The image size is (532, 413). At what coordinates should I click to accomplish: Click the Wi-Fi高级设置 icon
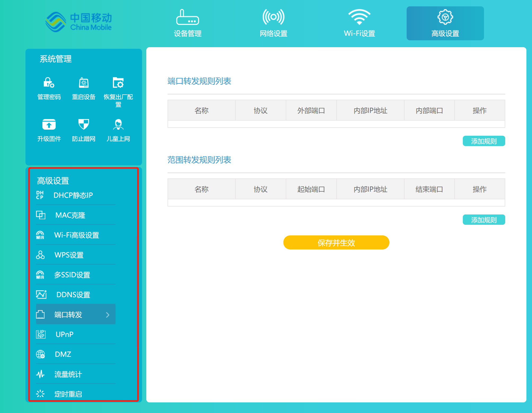coord(40,235)
